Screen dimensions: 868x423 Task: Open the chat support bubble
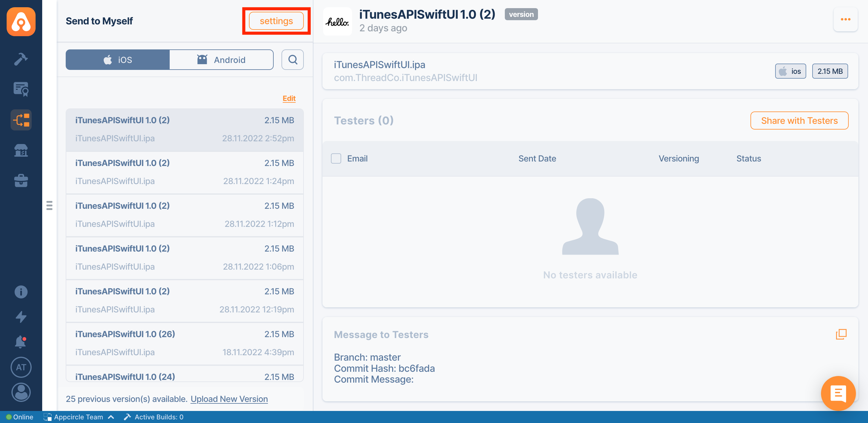(838, 393)
